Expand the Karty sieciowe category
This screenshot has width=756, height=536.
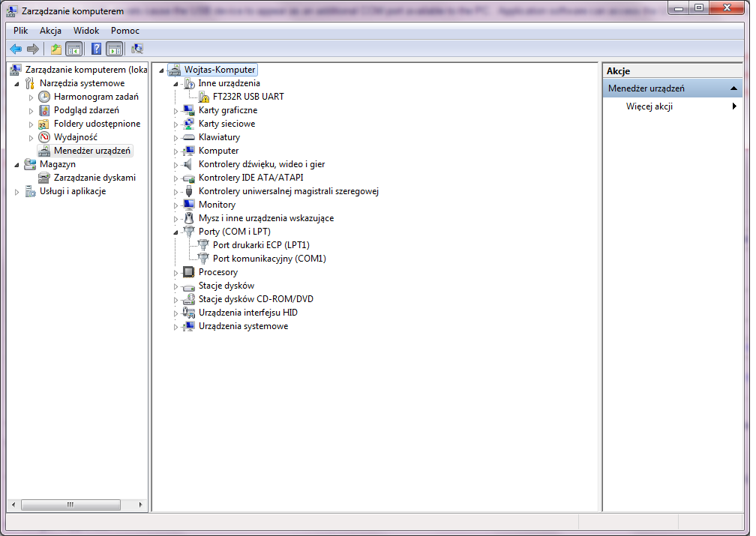pos(176,124)
